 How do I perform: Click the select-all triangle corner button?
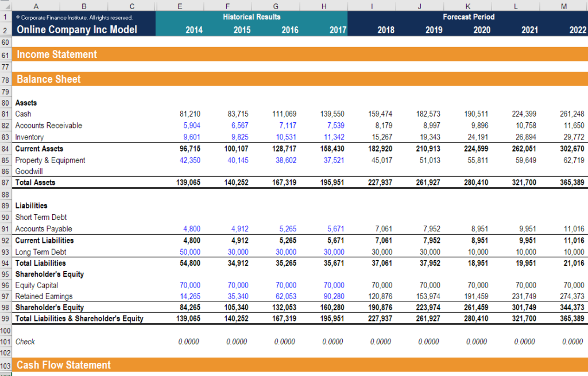(5, 5)
